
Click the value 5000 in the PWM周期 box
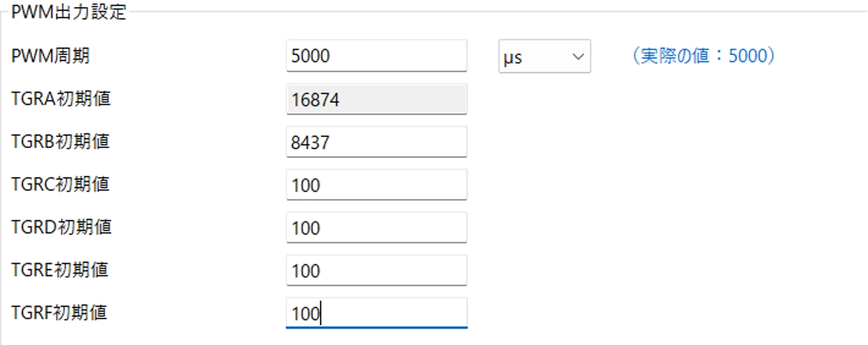click(x=311, y=56)
